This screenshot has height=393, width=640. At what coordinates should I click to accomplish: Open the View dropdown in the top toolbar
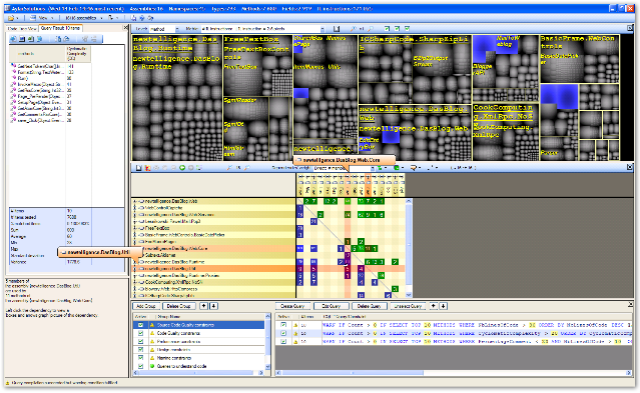click(42, 18)
